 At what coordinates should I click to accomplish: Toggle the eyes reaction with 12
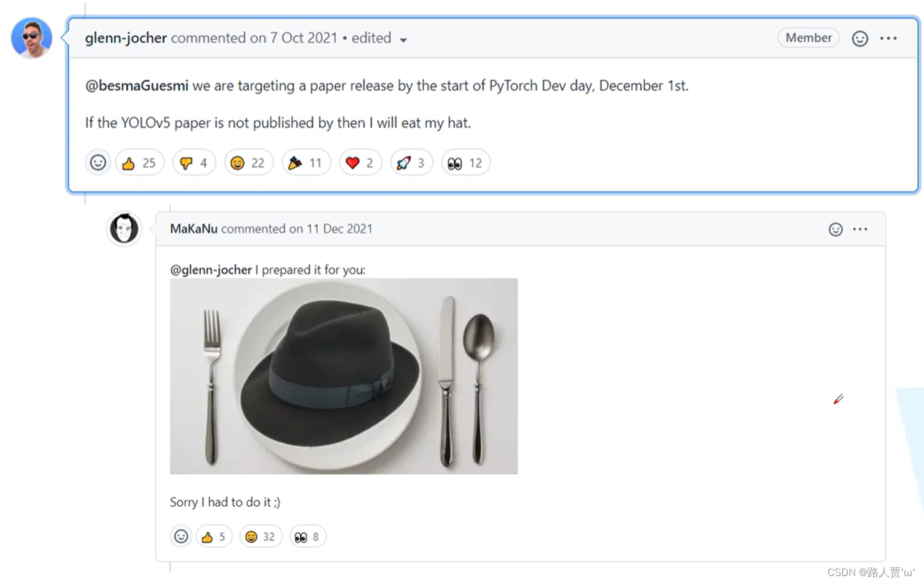[465, 163]
